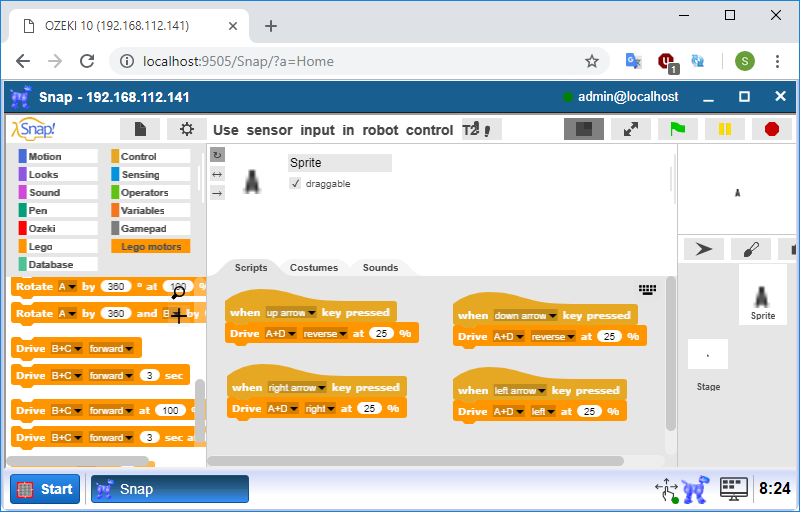Open the up arrow key dropdown
The width and height of the screenshot is (800, 512).
pos(290,313)
